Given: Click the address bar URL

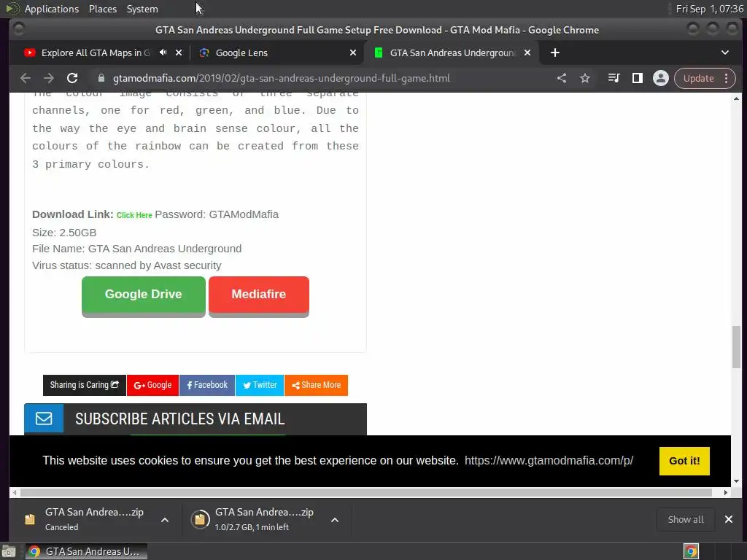Looking at the screenshot, I should pyautogui.click(x=281, y=78).
